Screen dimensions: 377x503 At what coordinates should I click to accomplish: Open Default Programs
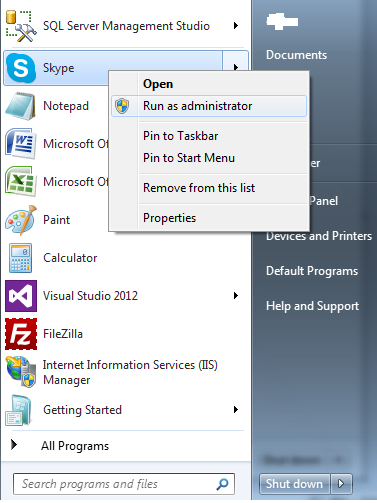click(312, 271)
